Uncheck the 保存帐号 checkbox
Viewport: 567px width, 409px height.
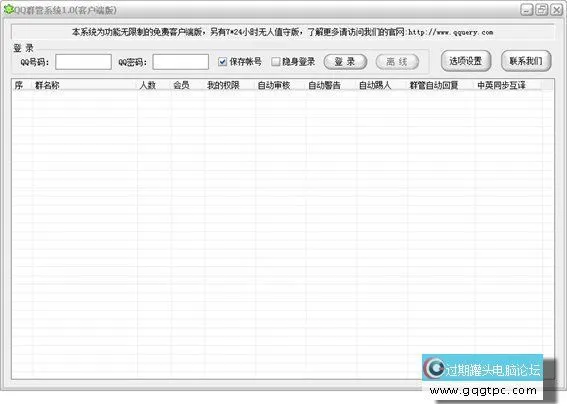[x=222, y=62]
